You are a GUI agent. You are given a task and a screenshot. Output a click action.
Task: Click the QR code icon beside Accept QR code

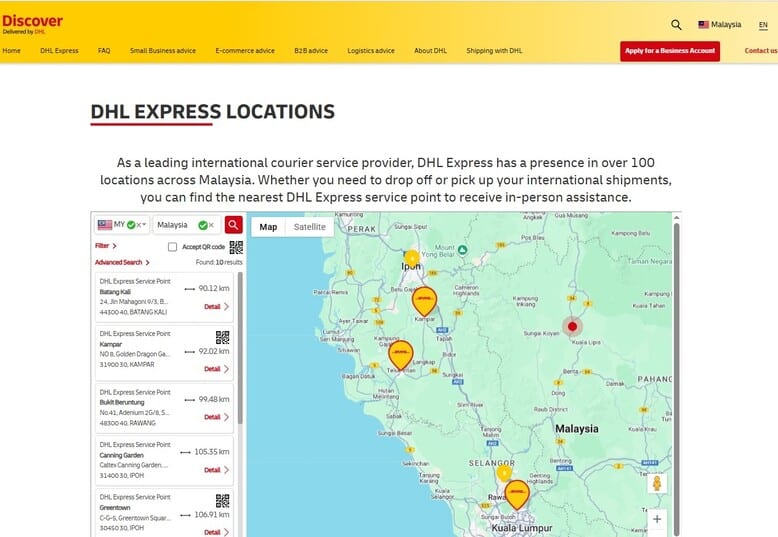236,247
